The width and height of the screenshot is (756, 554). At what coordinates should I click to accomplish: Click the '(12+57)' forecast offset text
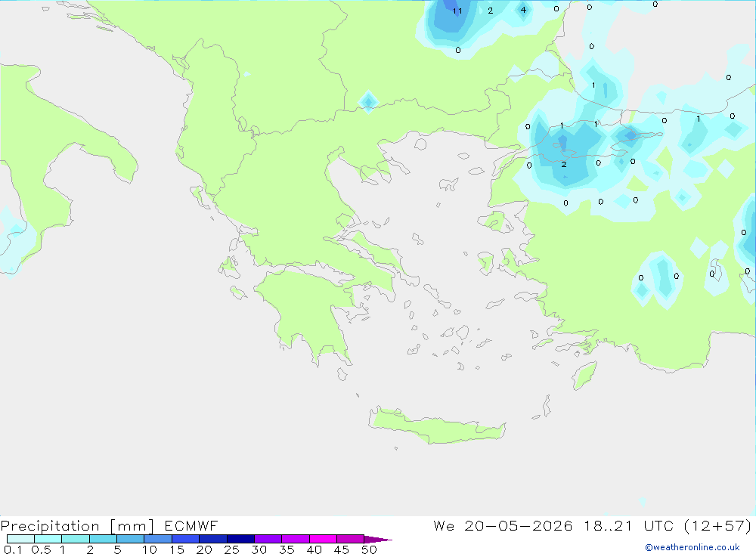(718, 526)
